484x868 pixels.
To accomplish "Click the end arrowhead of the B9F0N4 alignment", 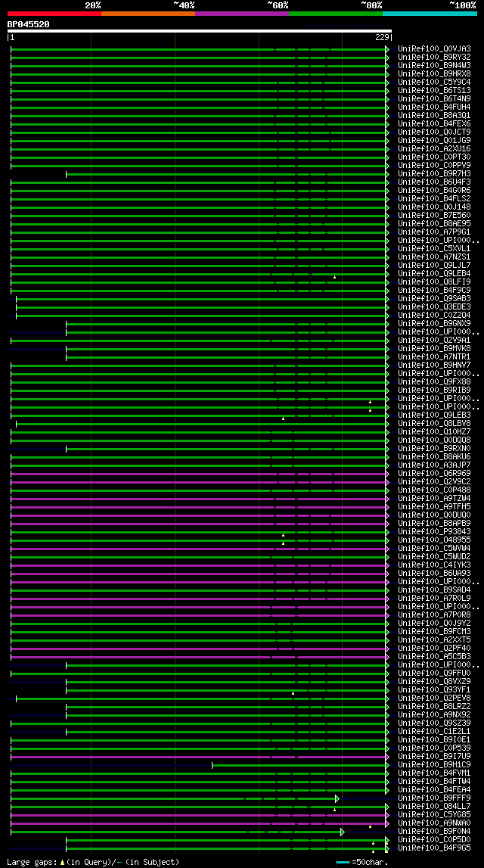I will point(343,832).
